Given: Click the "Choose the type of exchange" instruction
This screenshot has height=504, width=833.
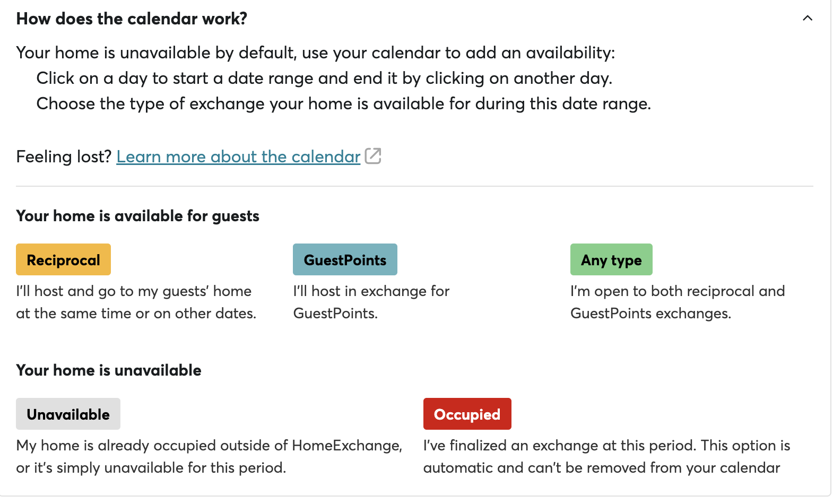Looking at the screenshot, I should [343, 104].
